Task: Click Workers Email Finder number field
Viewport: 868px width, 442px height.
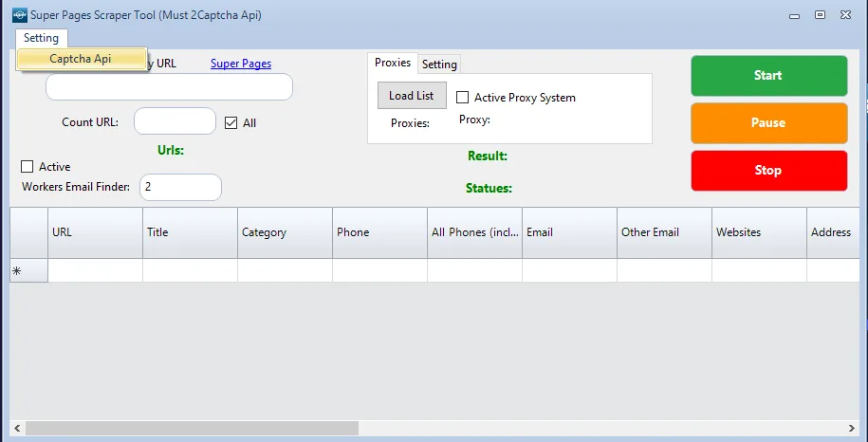Action: click(x=180, y=188)
